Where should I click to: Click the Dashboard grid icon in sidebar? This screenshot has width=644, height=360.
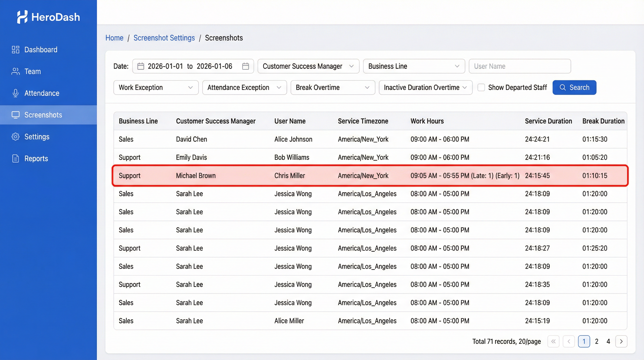pos(15,49)
